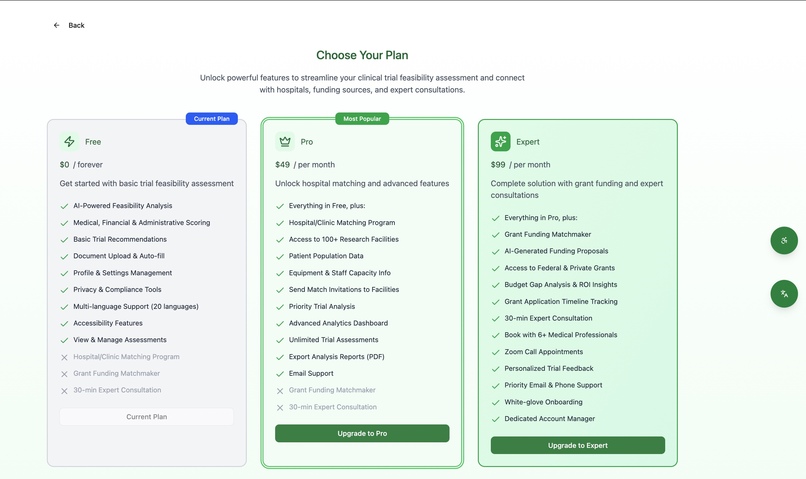Image resolution: width=806 pixels, height=479 pixels.
Task: Click the disabled Current Plan button
Action: 146,417
